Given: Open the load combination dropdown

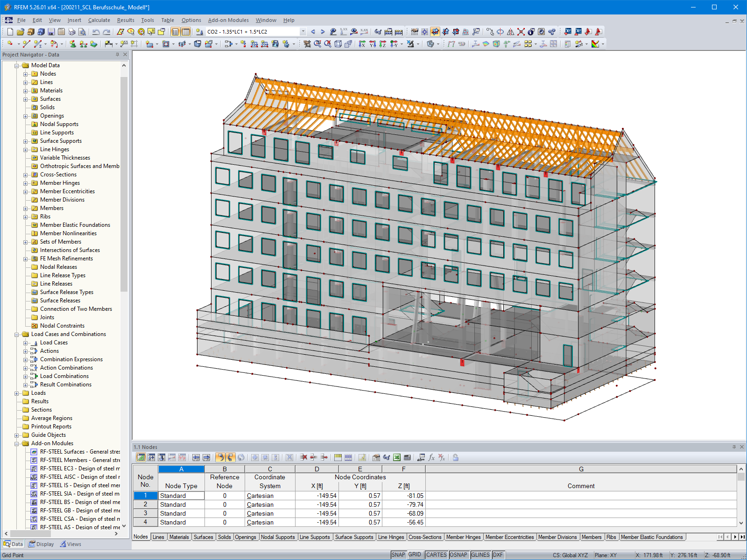Looking at the screenshot, I should point(303,32).
